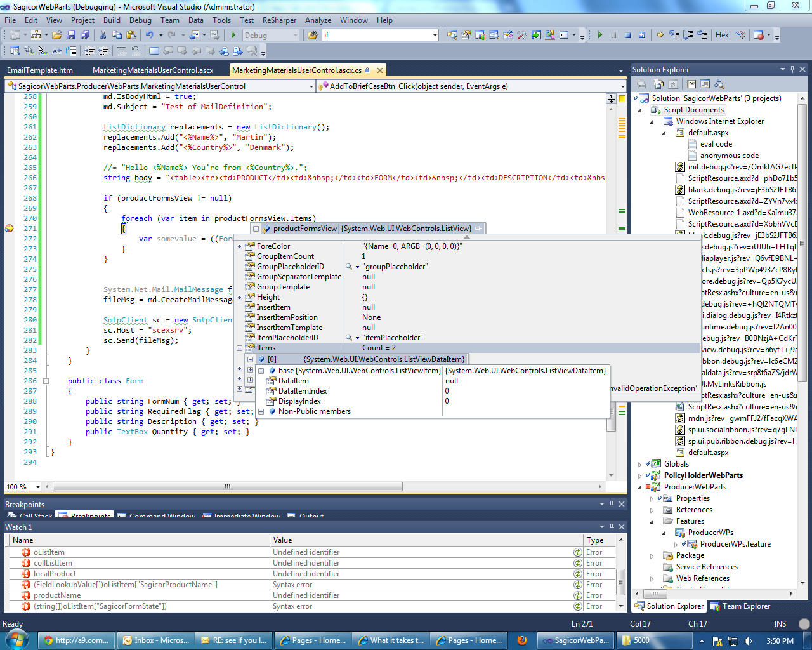This screenshot has height=650, width=812.
Task: Click the Paste clipboard icon
Action: pos(131,35)
